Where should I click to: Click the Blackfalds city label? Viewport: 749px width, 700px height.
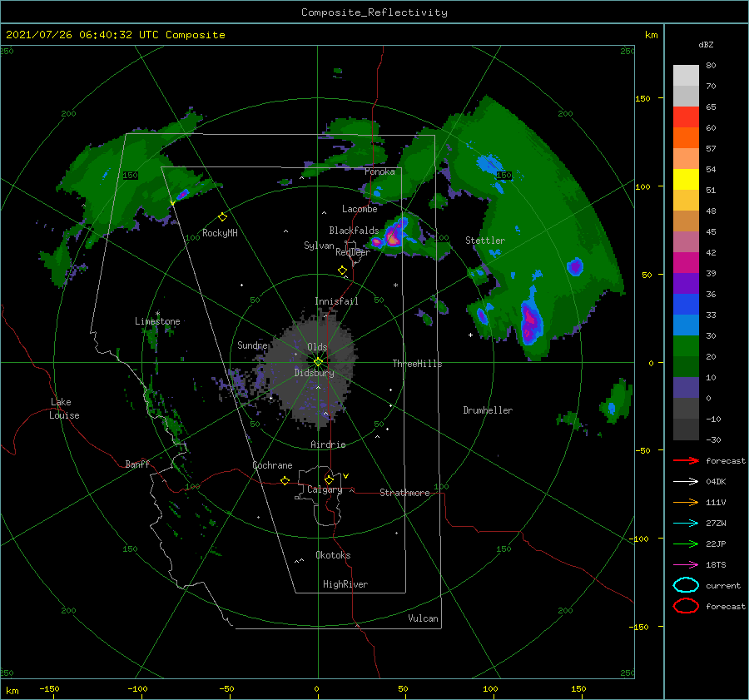tap(354, 231)
